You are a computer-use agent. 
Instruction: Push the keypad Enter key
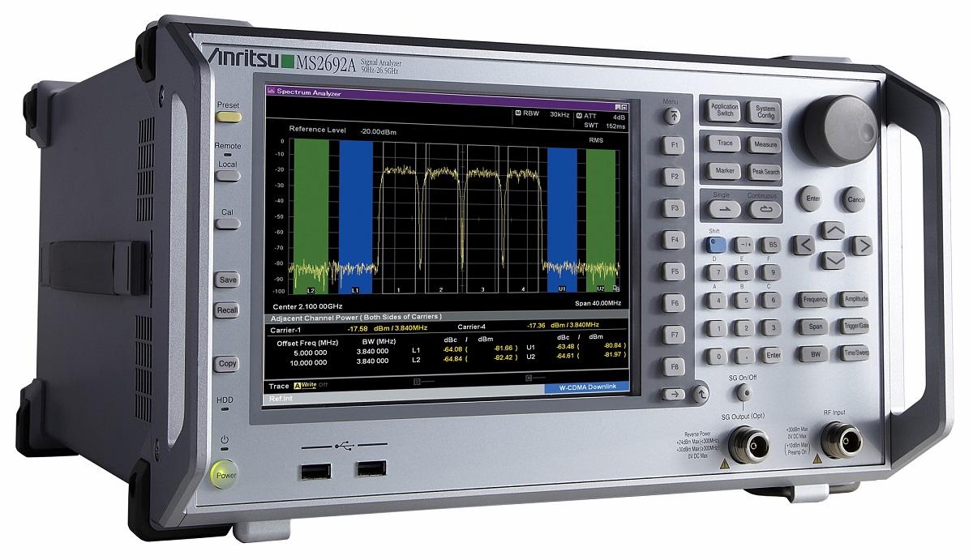click(773, 356)
